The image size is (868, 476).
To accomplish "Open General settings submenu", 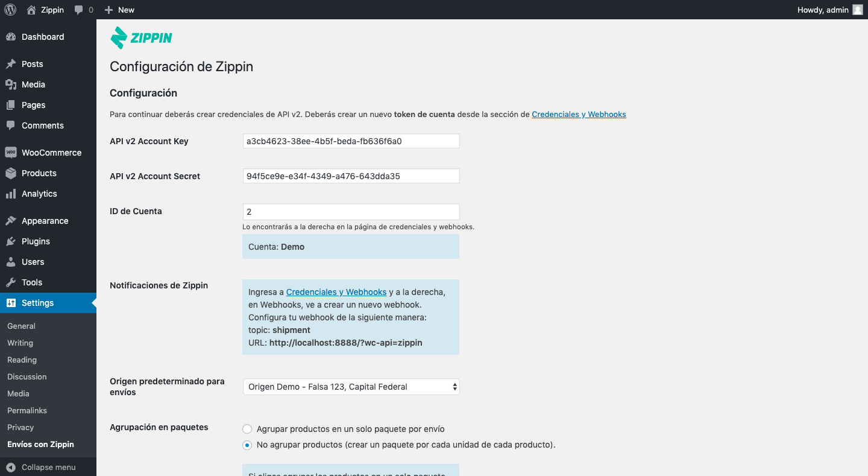I will pos(21,326).
